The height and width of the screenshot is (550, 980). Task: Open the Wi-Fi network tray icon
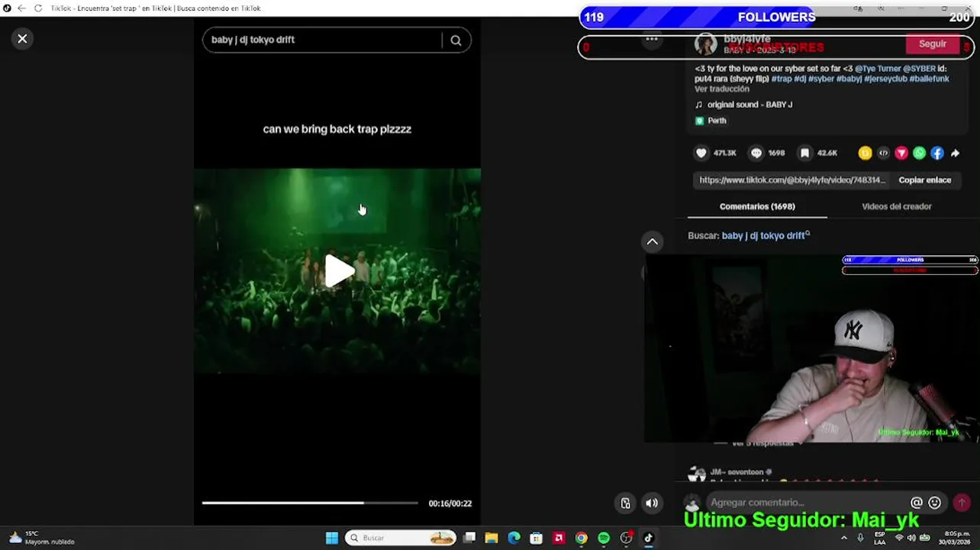tap(898, 538)
